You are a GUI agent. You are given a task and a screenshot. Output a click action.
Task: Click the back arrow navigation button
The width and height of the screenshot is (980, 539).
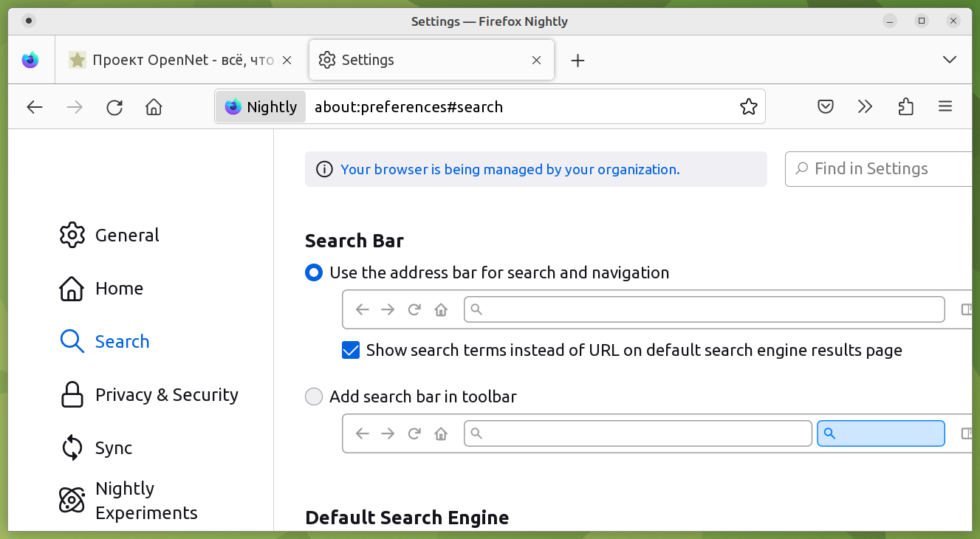click(35, 107)
